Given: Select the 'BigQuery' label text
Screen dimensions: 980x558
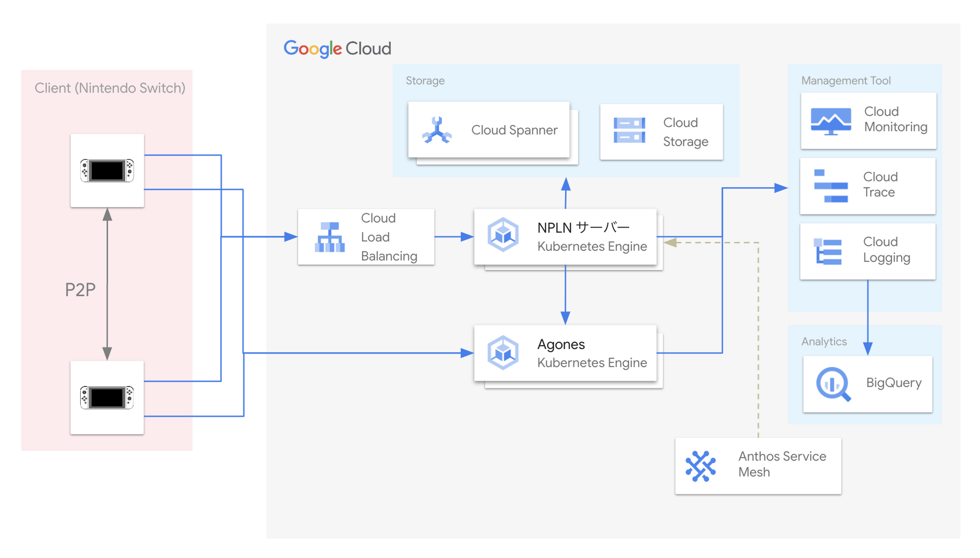Looking at the screenshot, I should click(894, 383).
